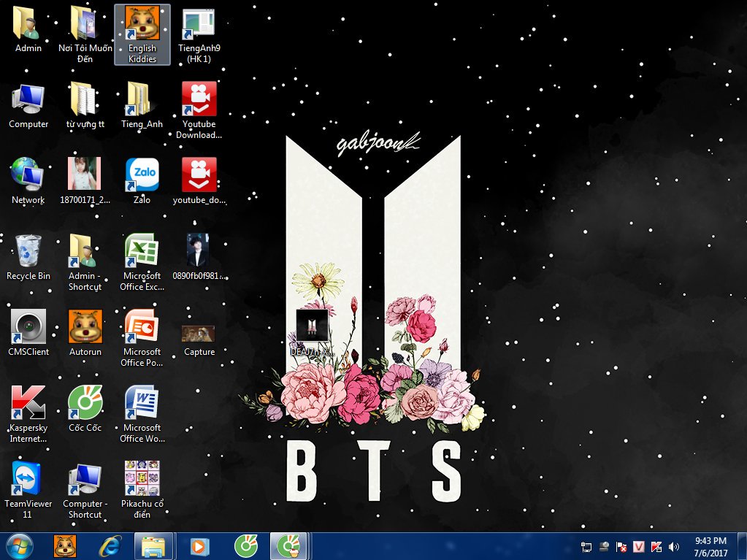Open the network status tray icon
The width and height of the screenshot is (747, 560).
pos(586,547)
